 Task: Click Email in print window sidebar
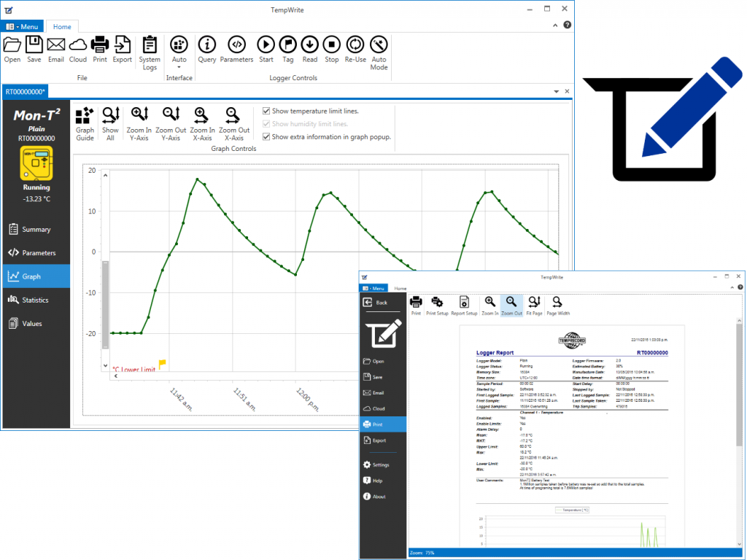click(x=383, y=393)
